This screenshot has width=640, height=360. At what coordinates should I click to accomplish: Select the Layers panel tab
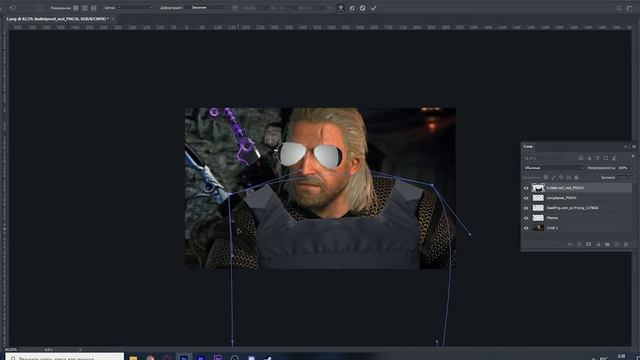pyautogui.click(x=528, y=147)
